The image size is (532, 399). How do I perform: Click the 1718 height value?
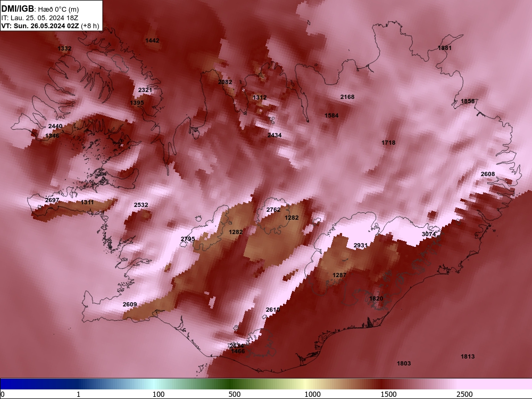(388, 143)
